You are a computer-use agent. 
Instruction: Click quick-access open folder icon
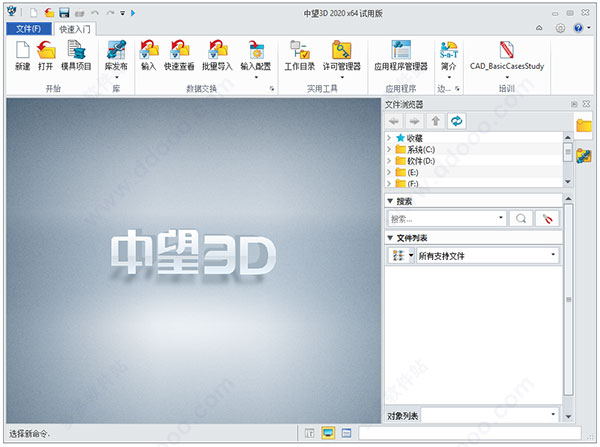[49, 13]
